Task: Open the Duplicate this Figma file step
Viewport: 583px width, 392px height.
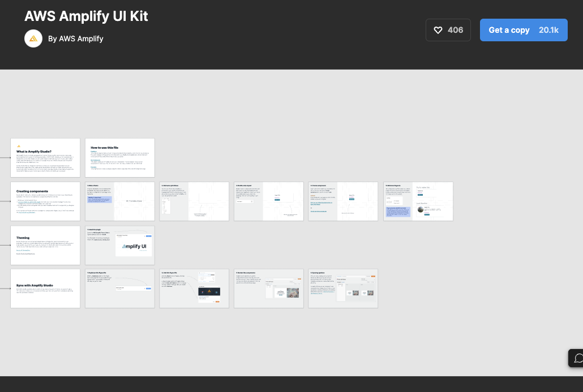Action: click(x=120, y=288)
